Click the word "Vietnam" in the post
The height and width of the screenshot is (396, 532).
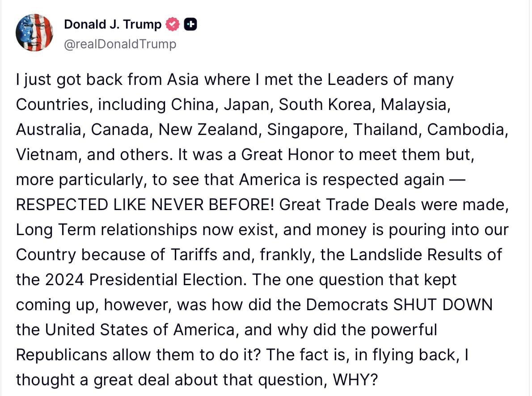[47, 155]
